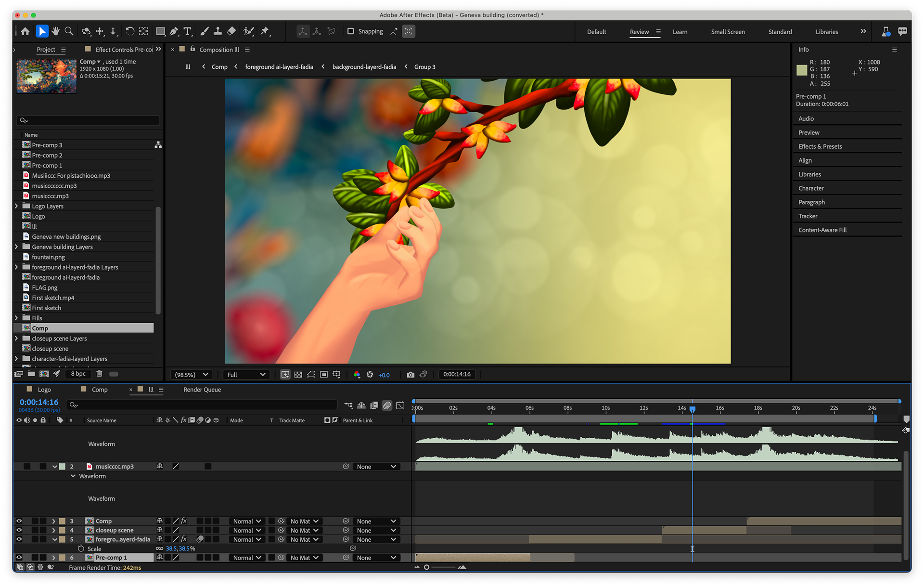Open Parent dropdown for musicccc.mp3 layer
Viewport: 924px width, 587px height.
tap(376, 467)
